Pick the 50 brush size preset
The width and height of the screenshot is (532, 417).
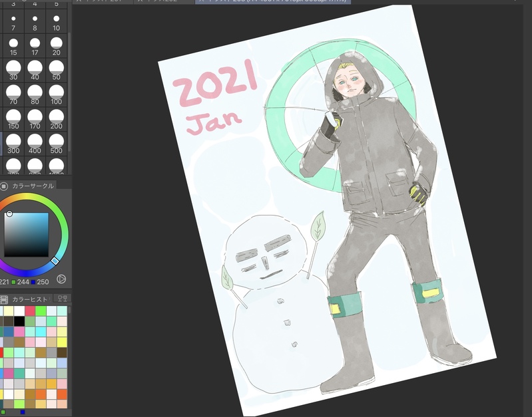(x=57, y=70)
